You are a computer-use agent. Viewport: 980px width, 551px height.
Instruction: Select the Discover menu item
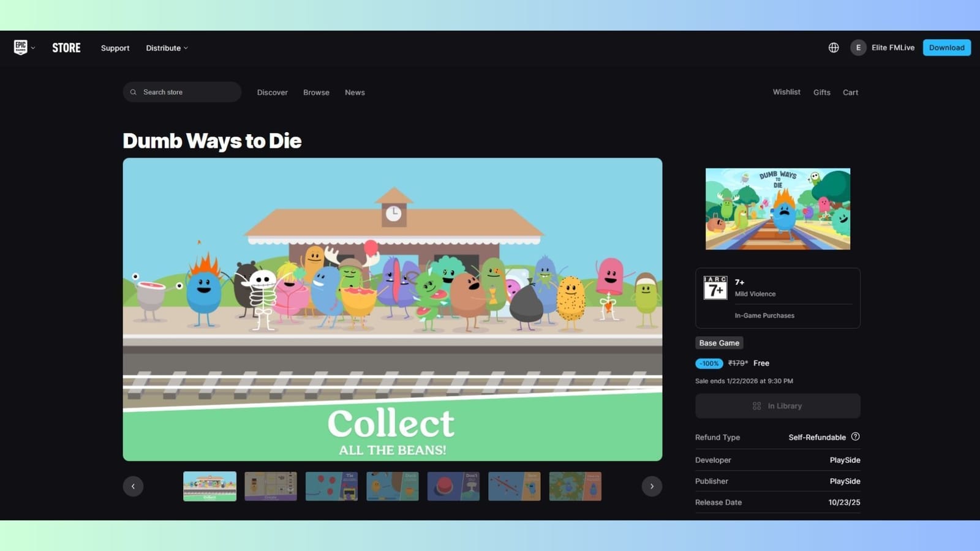[x=272, y=92]
